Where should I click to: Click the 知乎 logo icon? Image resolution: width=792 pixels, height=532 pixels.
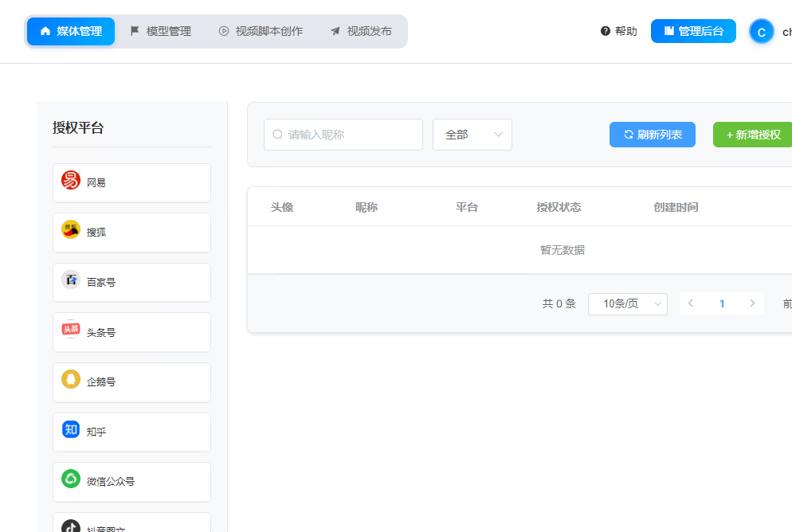(x=71, y=429)
